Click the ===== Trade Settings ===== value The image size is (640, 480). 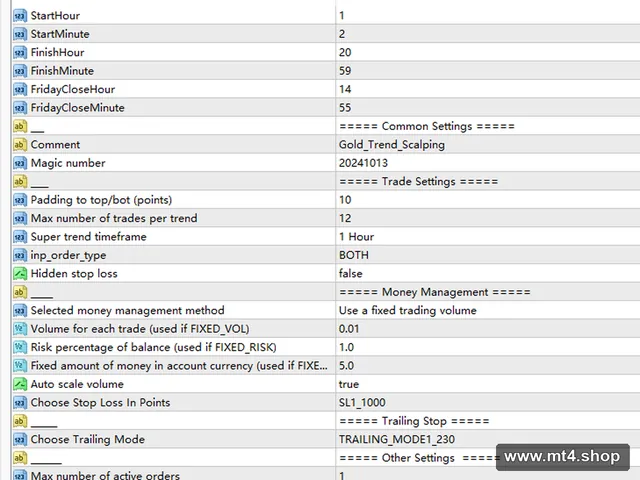[419, 181]
